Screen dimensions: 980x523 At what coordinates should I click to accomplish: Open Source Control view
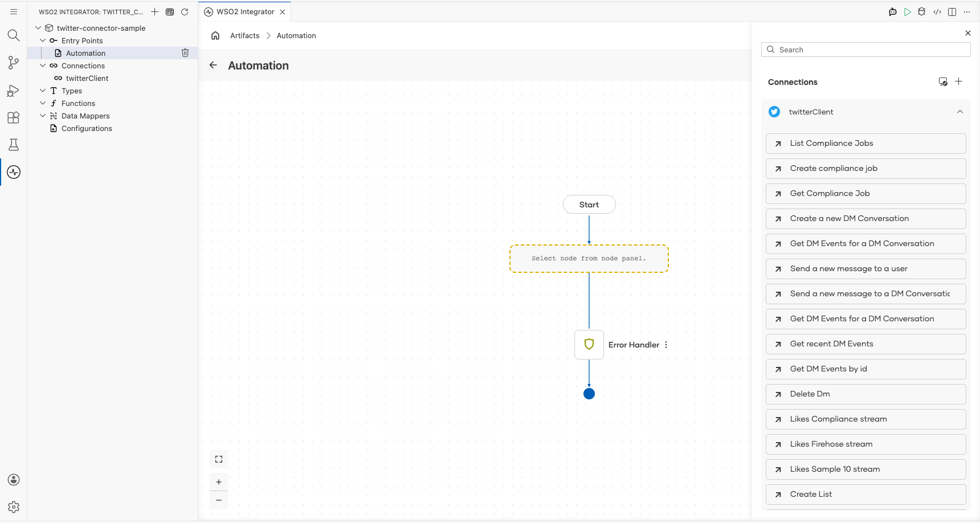(x=14, y=63)
